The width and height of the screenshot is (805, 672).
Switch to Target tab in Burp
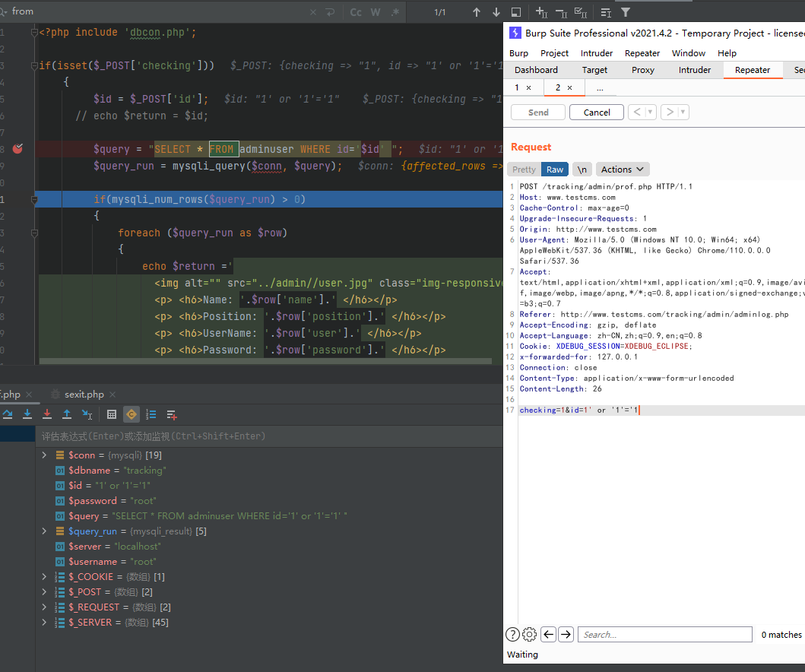[x=594, y=70]
